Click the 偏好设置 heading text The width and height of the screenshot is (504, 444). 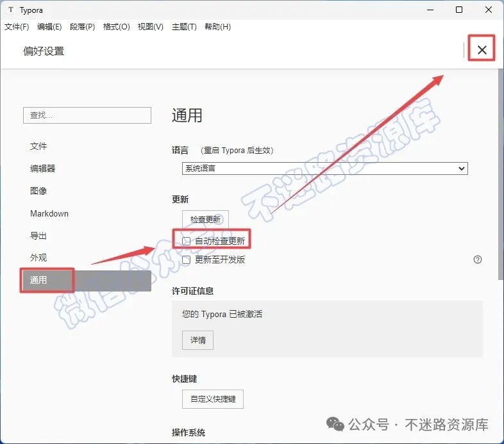coord(44,51)
